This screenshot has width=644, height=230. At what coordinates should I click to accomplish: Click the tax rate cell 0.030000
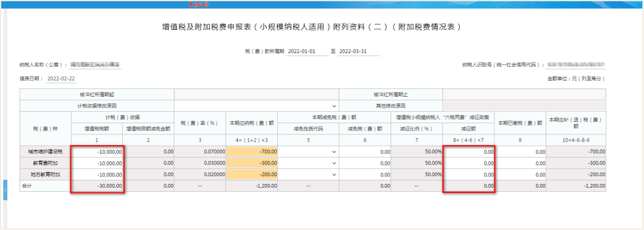pyautogui.click(x=200, y=163)
